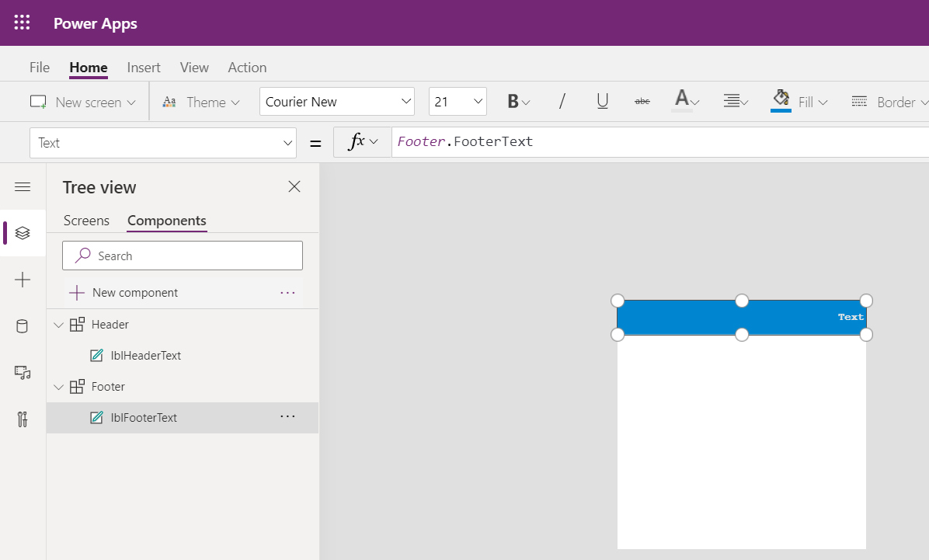929x560 pixels.
Task: Click the hamburger menu above Tree view
Action: click(x=23, y=186)
